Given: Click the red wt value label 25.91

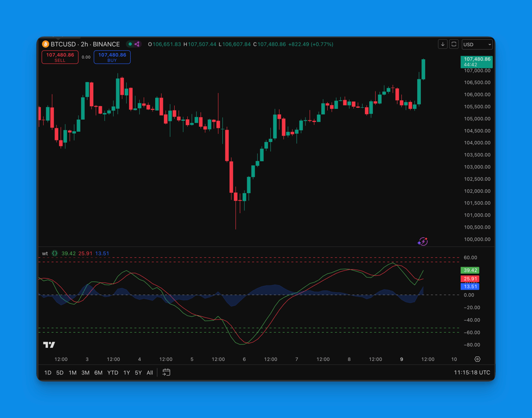Looking at the screenshot, I should tap(470, 279).
